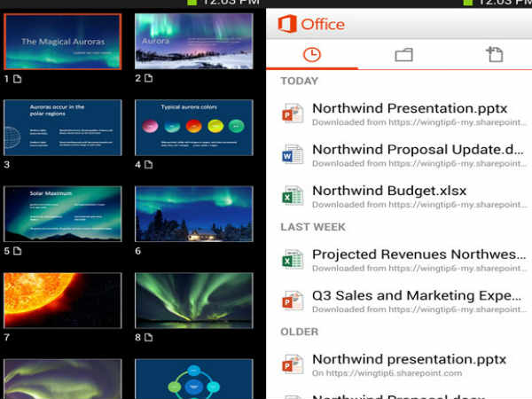Click Excel icon beside Projected Revenues
This screenshot has height=399, width=532.
[293, 259]
